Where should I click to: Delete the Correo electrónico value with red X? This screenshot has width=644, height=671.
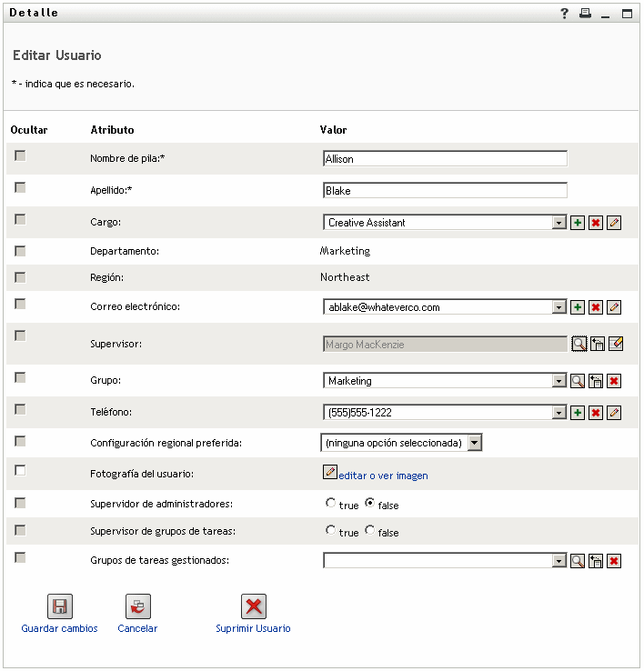pyautogui.click(x=596, y=307)
